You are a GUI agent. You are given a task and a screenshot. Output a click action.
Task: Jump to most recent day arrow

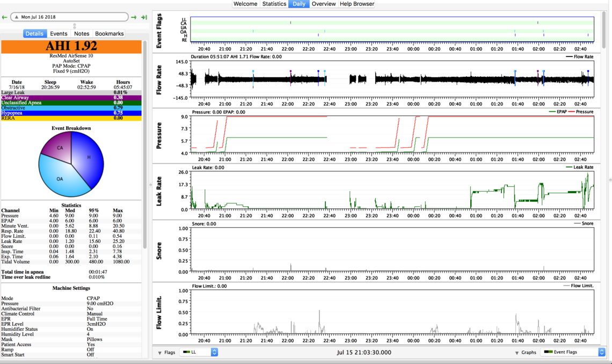144,17
